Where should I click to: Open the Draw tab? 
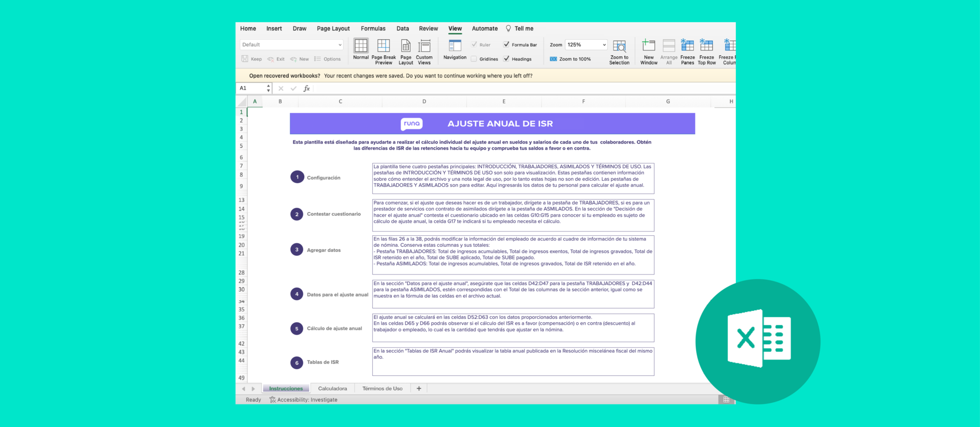pos(300,29)
